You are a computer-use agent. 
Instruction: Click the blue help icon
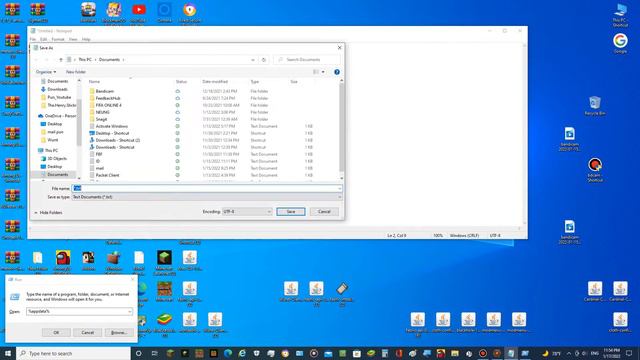coord(337,72)
